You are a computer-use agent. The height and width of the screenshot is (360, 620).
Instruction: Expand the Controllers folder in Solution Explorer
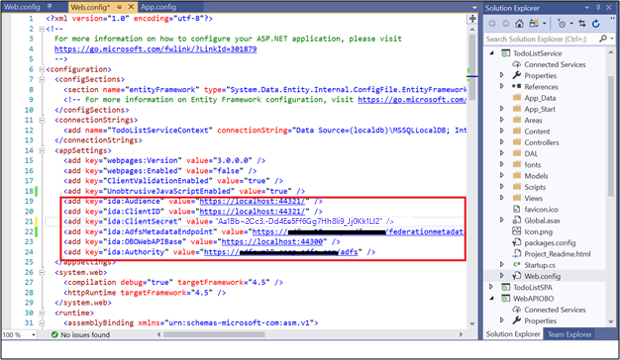[x=502, y=142]
